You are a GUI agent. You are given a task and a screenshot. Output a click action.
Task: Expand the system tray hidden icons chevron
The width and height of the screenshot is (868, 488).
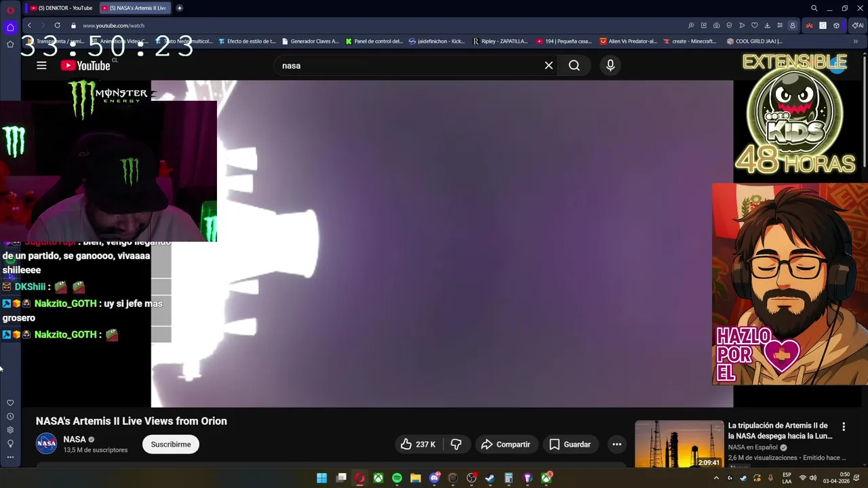(x=716, y=478)
